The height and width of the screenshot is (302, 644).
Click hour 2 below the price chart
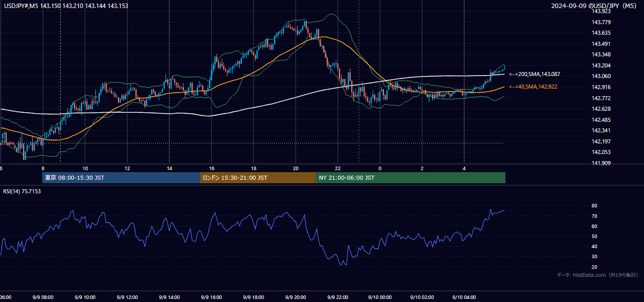422,169
